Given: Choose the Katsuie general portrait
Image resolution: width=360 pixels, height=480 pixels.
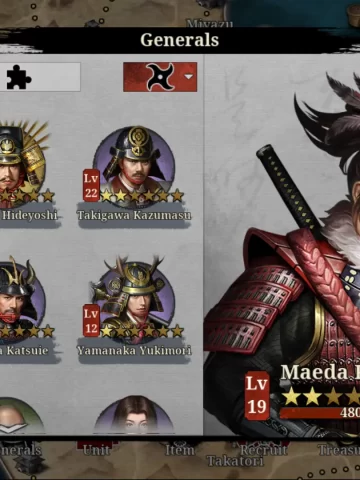Looking at the screenshot, I should coord(21,298).
